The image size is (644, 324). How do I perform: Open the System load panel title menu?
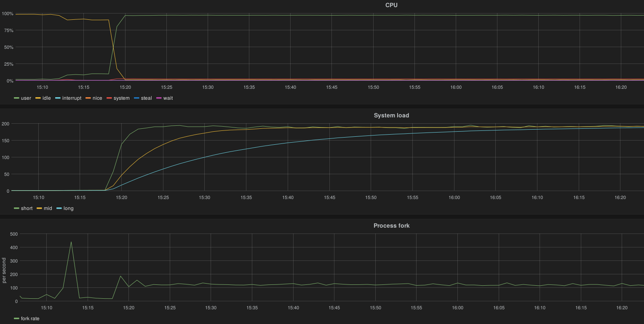click(391, 115)
